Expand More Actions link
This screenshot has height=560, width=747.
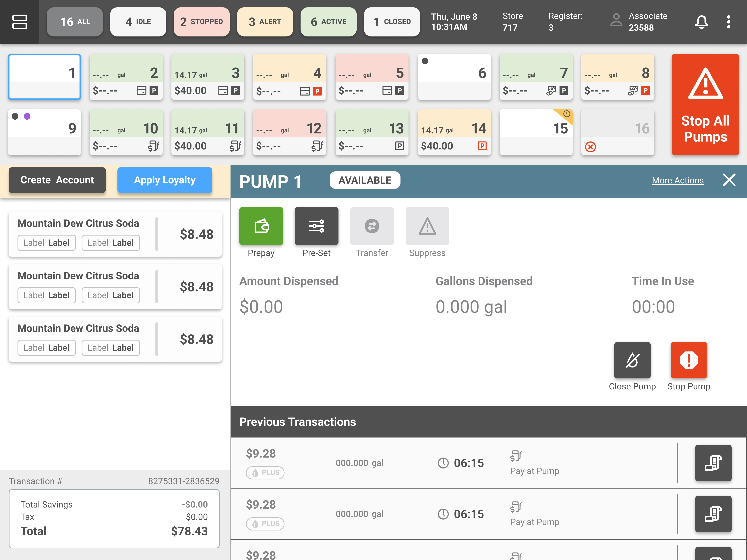pyautogui.click(x=678, y=181)
